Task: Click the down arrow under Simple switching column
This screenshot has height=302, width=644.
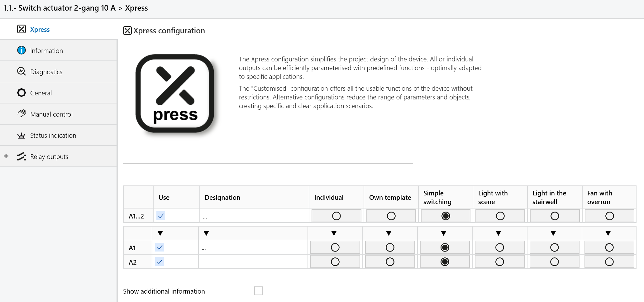Action: 444,233
